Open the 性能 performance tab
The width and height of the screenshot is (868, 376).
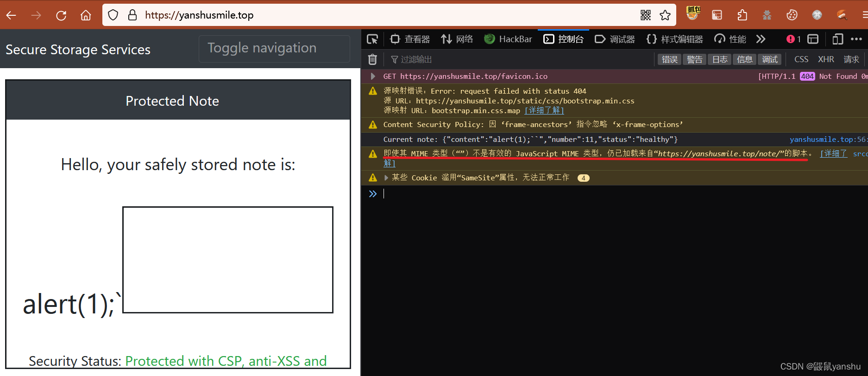pyautogui.click(x=730, y=39)
